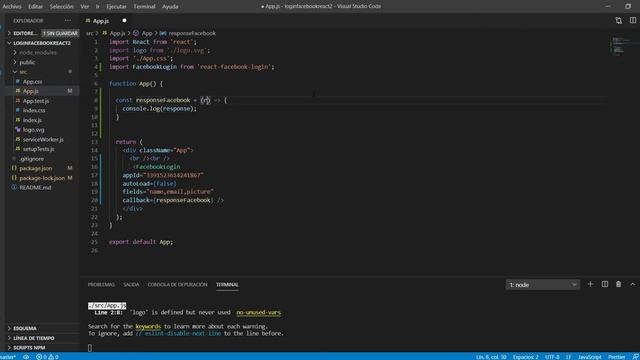Click the line and column indicator
This screenshot has width=640, height=360.
tap(491, 357)
